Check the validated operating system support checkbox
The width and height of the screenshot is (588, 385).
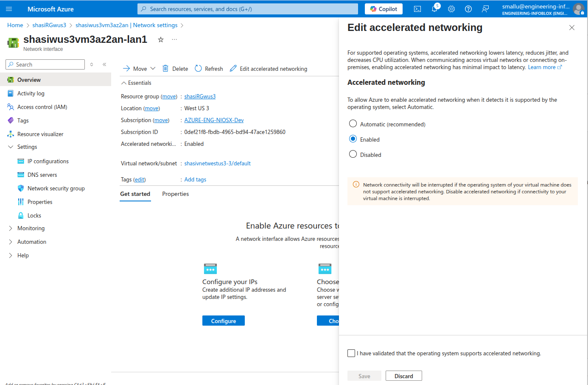coord(351,353)
